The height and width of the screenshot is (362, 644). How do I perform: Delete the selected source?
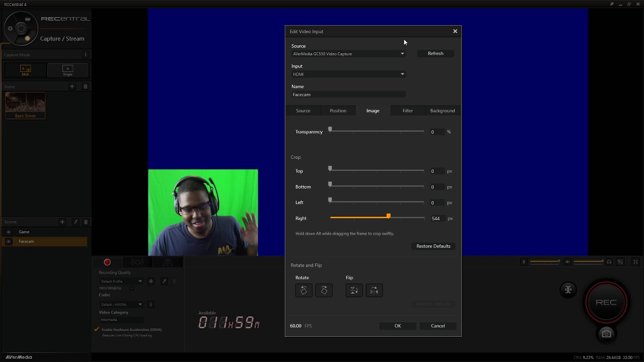(86, 222)
